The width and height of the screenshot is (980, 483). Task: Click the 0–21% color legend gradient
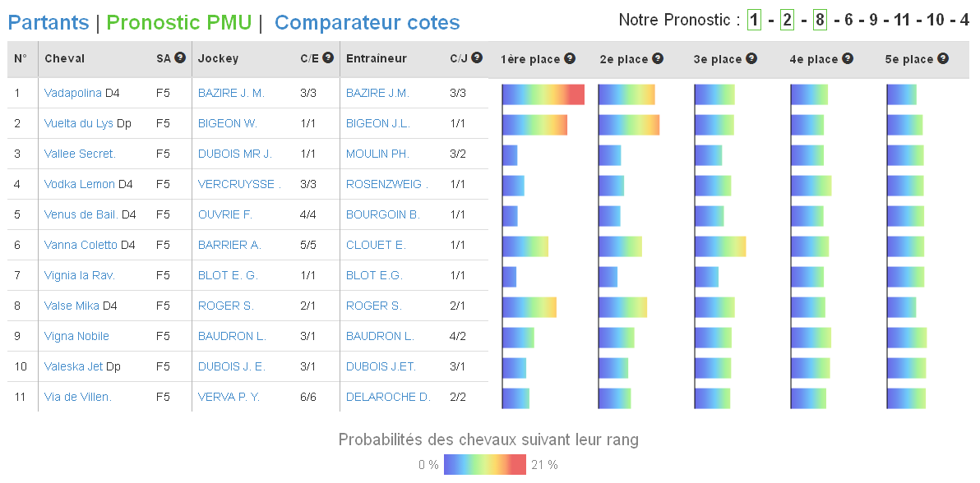485,464
